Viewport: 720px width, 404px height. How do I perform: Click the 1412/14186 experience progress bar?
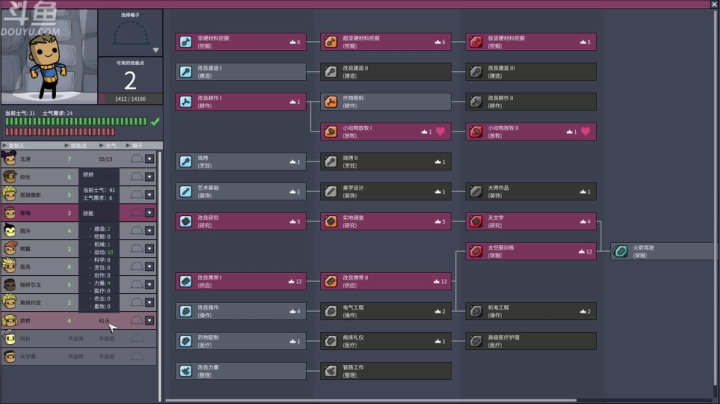pos(129,98)
